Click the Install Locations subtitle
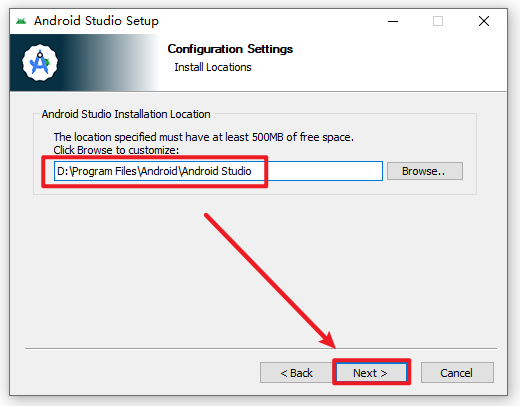520x406 pixels. (213, 67)
